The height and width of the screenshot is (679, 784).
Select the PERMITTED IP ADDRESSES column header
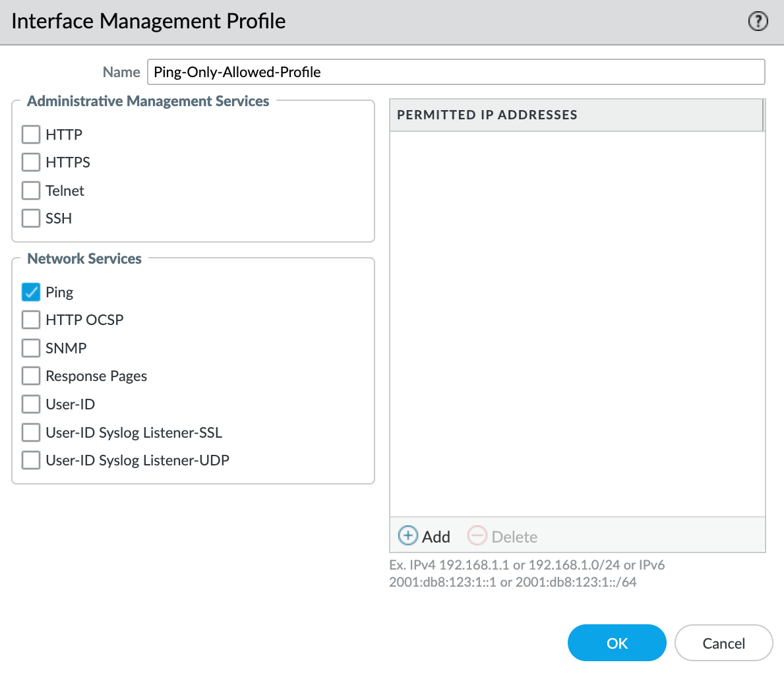tap(487, 115)
